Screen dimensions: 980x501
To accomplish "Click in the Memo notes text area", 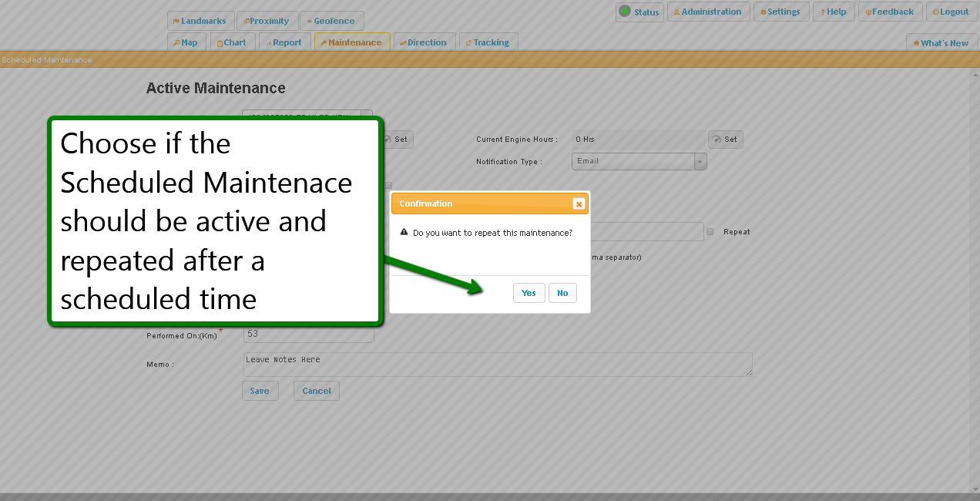I will pyautogui.click(x=497, y=365).
